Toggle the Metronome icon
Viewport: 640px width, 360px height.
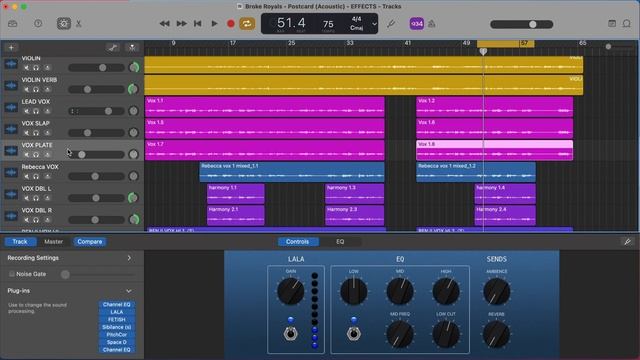432,24
